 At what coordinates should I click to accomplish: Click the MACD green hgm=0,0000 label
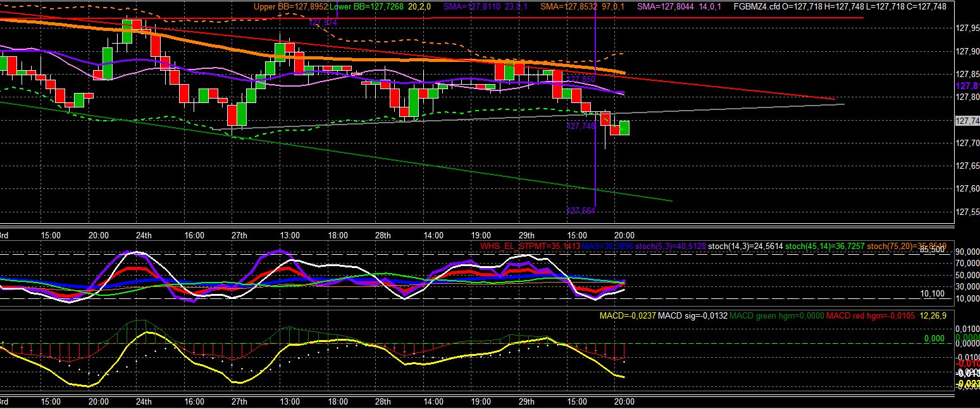(776, 315)
